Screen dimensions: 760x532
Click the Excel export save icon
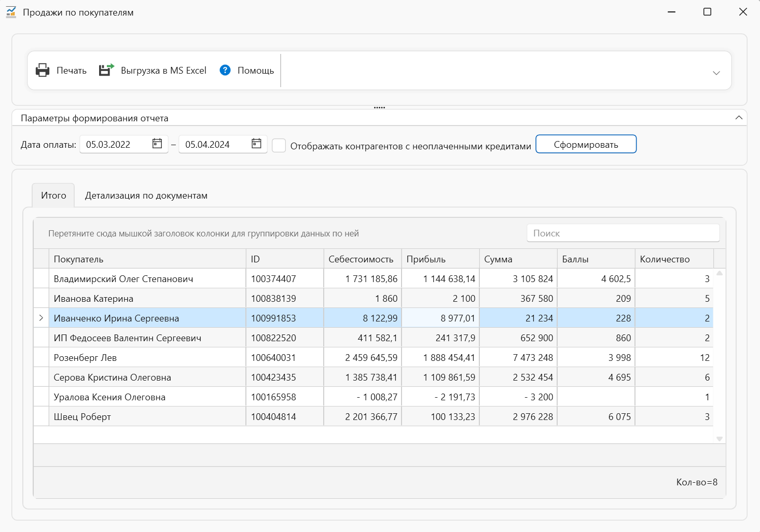pos(106,70)
